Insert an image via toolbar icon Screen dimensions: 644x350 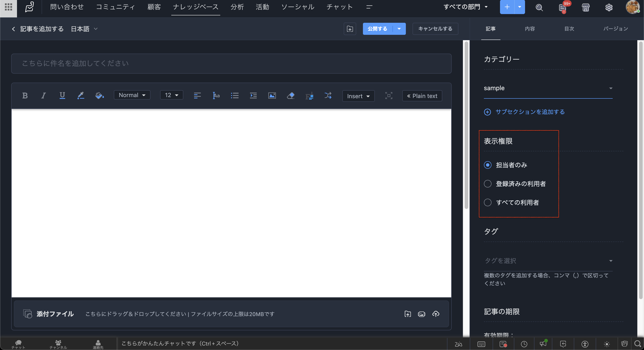point(272,96)
